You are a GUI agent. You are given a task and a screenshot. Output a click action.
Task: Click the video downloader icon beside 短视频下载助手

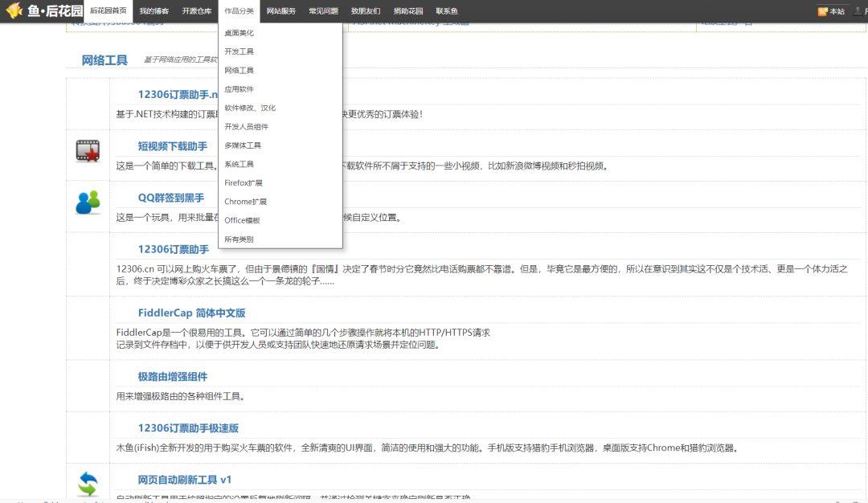coord(88,150)
